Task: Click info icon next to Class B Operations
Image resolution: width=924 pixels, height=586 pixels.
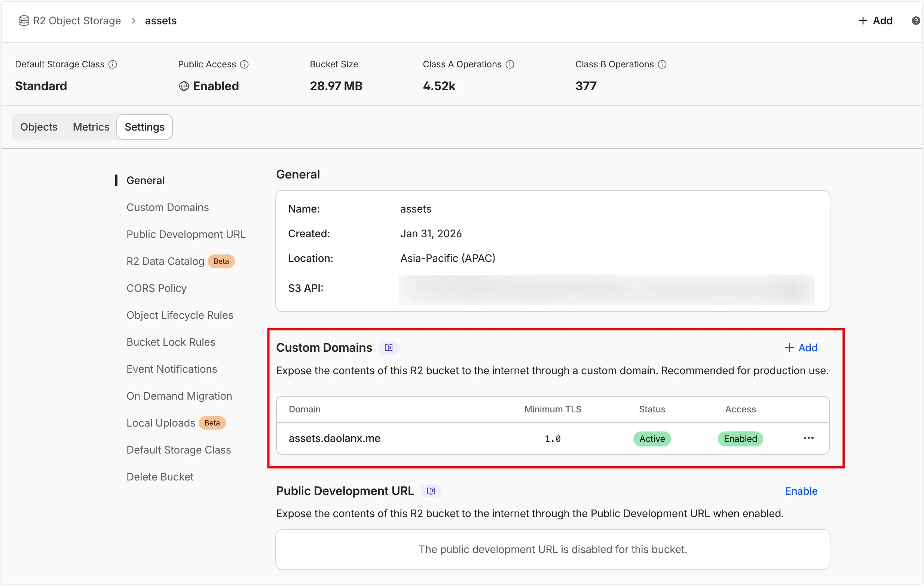Action: [x=662, y=64]
